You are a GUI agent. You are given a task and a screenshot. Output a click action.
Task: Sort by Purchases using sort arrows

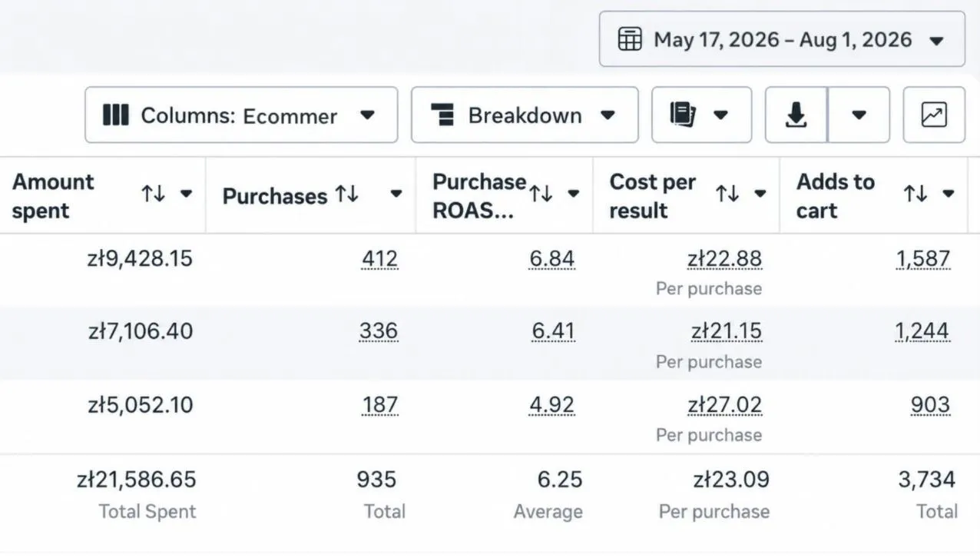347,194
